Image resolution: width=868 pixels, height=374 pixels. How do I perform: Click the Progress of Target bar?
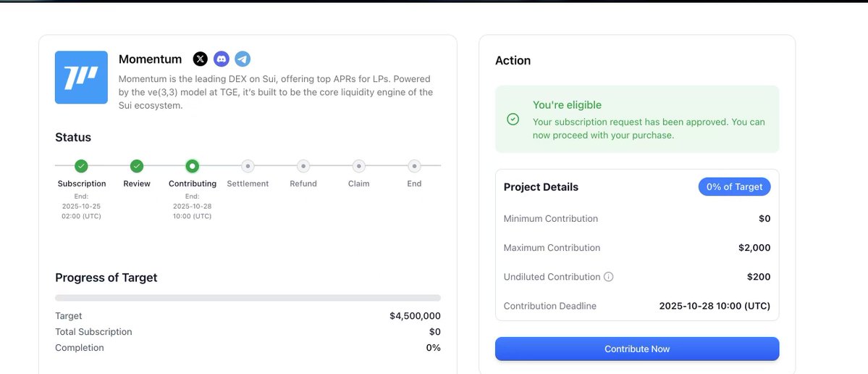coord(248,298)
